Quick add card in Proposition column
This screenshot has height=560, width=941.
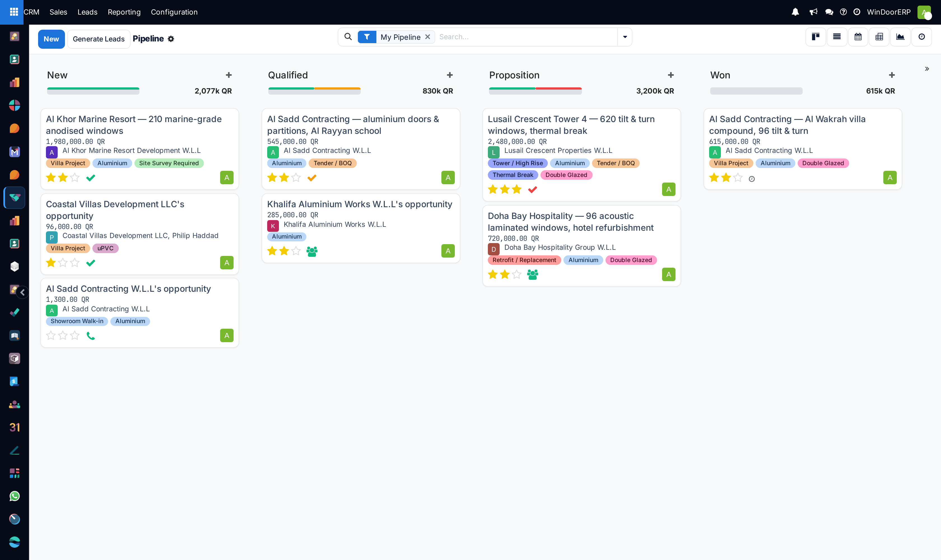tap(671, 75)
